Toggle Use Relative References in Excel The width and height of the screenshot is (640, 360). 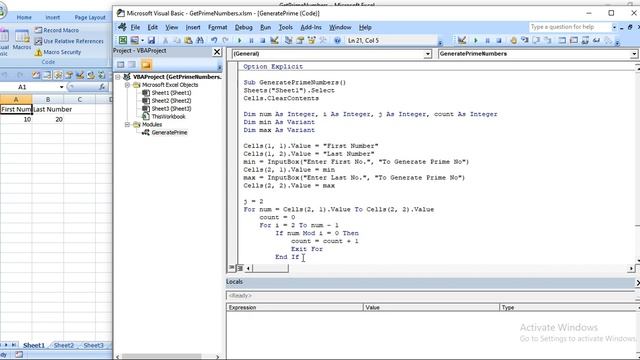[69, 41]
